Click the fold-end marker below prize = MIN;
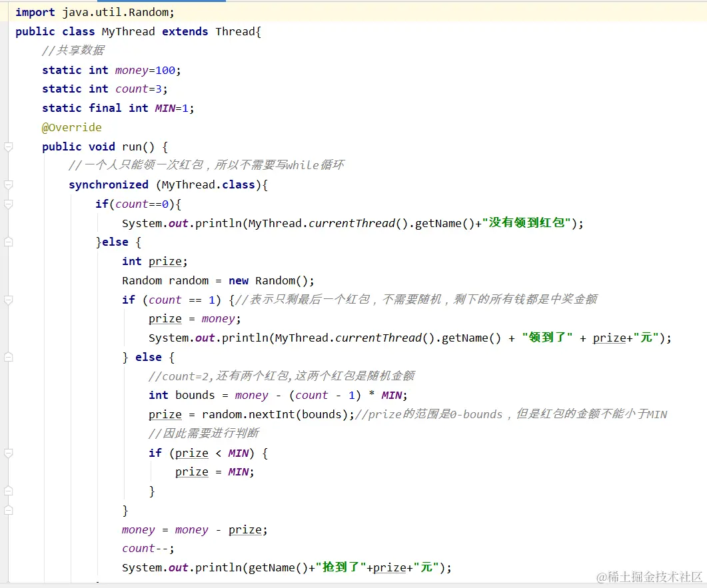Image resolution: width=707 pixels, height=588 pixels. click(8, 491)
